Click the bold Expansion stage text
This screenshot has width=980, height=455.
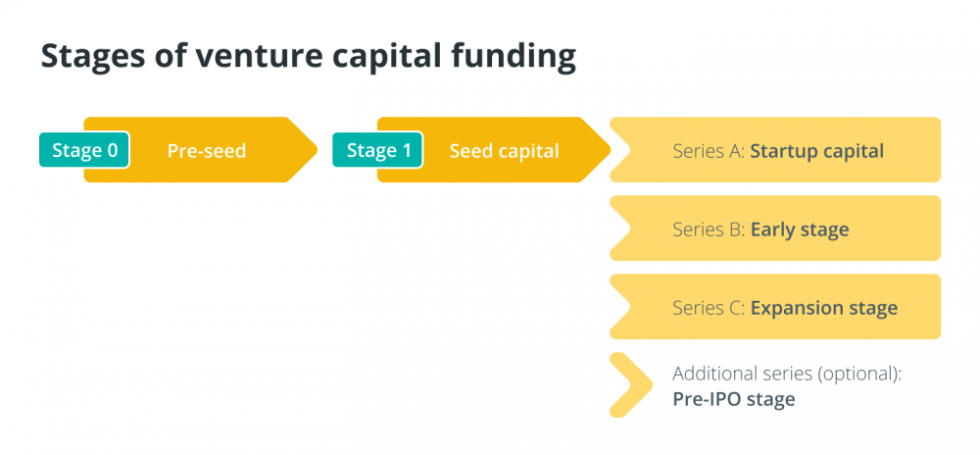click(824, 308)
